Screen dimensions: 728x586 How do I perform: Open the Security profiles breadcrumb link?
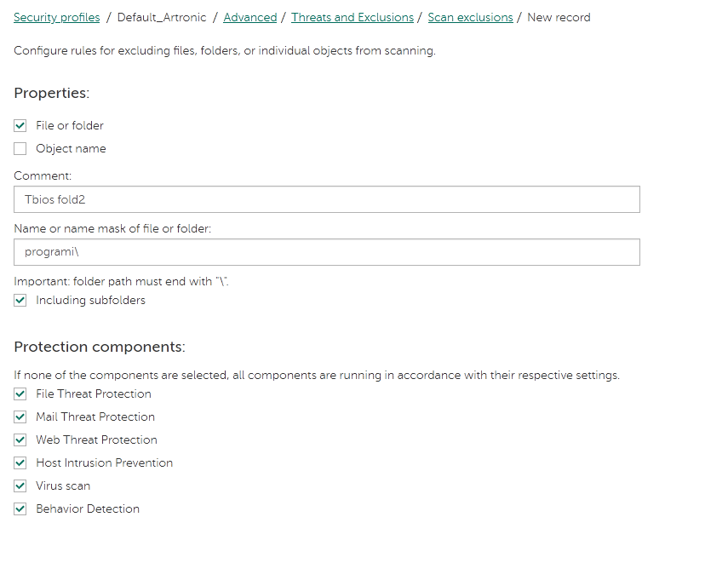(x=57, y=18)
